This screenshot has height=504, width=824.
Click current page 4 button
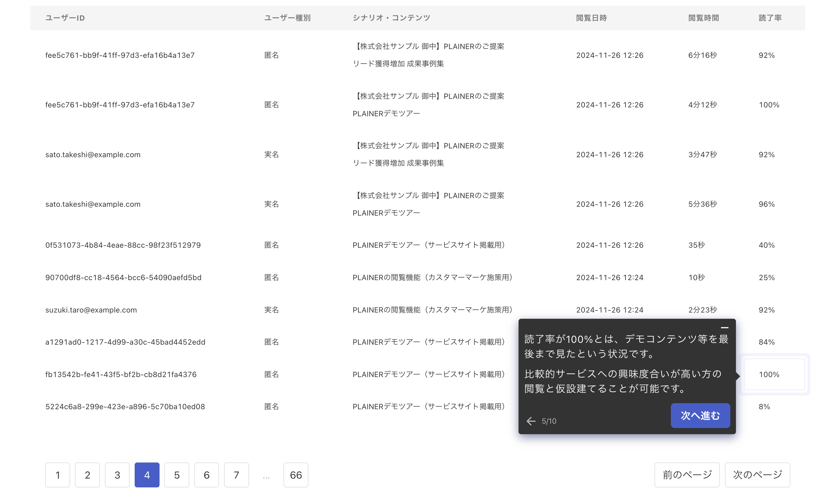(147, 475)
